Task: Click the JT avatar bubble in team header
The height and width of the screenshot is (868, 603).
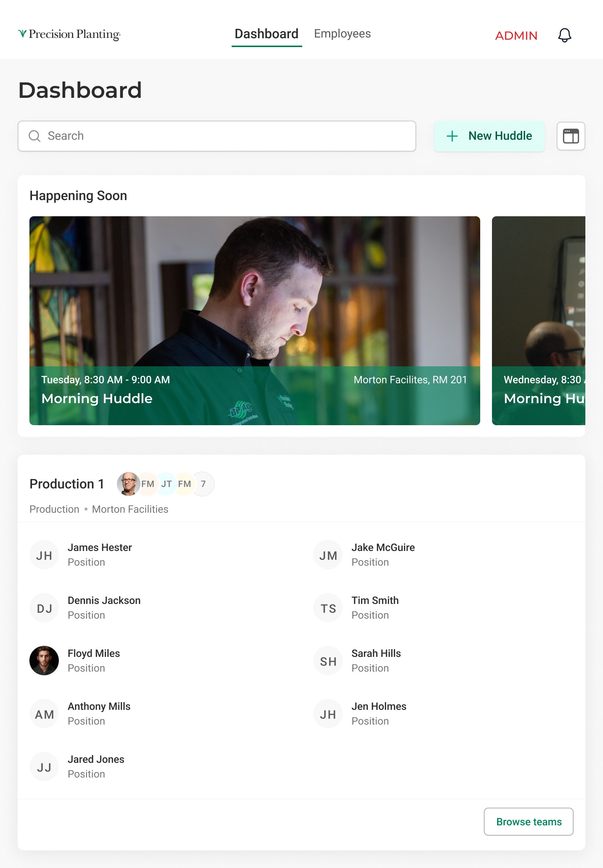Action: tap(166, 484)
